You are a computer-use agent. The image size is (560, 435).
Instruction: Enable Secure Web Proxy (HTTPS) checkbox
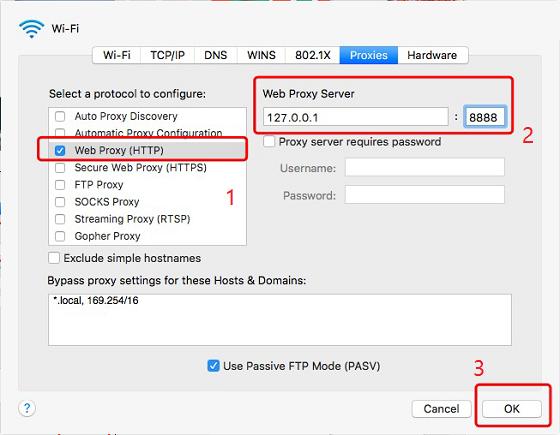tap(60, 168)
